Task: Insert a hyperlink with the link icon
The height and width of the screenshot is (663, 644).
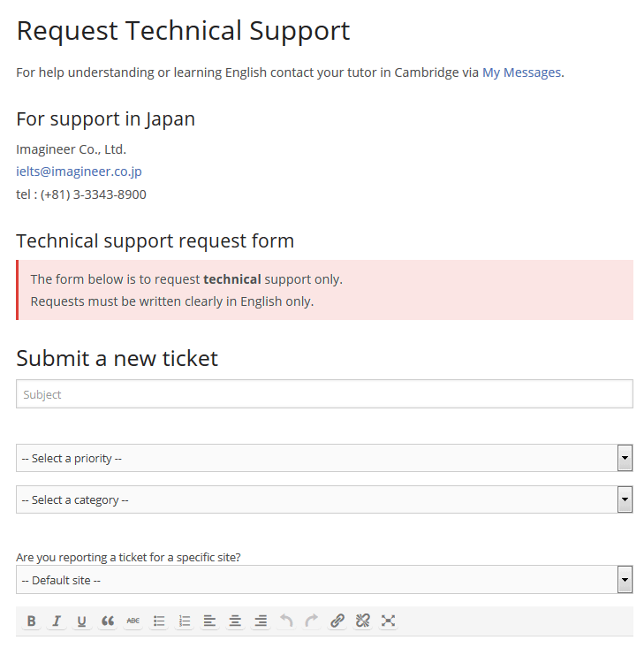Action: [x=337, y=621]
